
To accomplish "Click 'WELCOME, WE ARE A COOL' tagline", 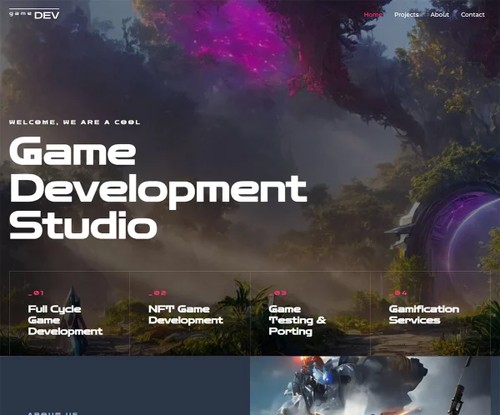I will pyautogui.click(x=75, y=122).
